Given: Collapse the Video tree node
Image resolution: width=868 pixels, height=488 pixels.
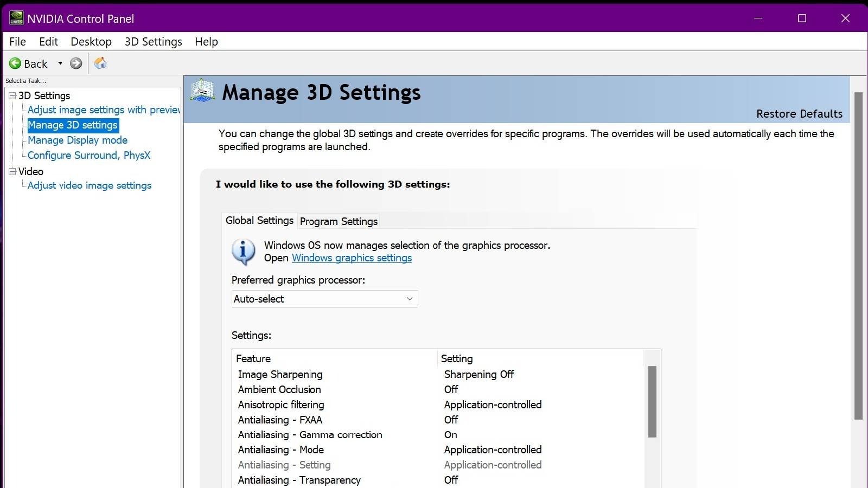Looking at the screenshot, I should point(12,171).
